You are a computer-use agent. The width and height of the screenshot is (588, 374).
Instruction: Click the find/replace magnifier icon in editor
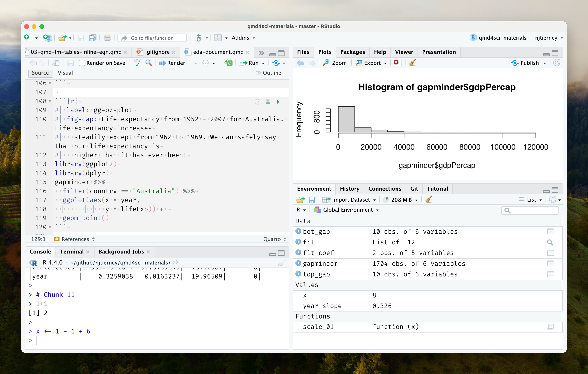pos(149,63)
